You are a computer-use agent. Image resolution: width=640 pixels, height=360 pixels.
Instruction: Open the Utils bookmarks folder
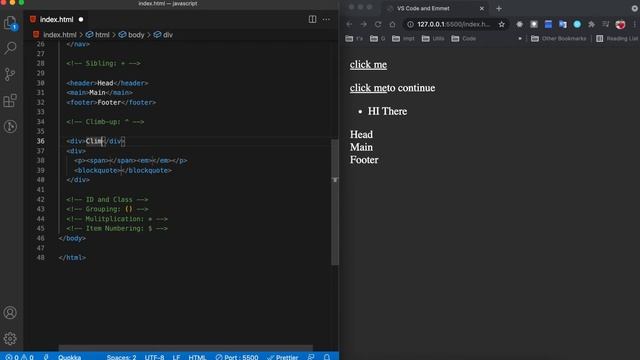(433, 38)
